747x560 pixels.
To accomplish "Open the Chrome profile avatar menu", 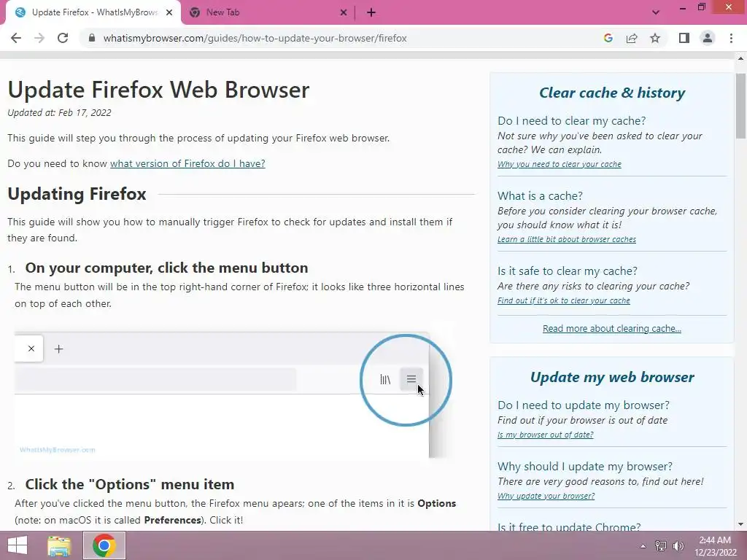I will point(708,38).
